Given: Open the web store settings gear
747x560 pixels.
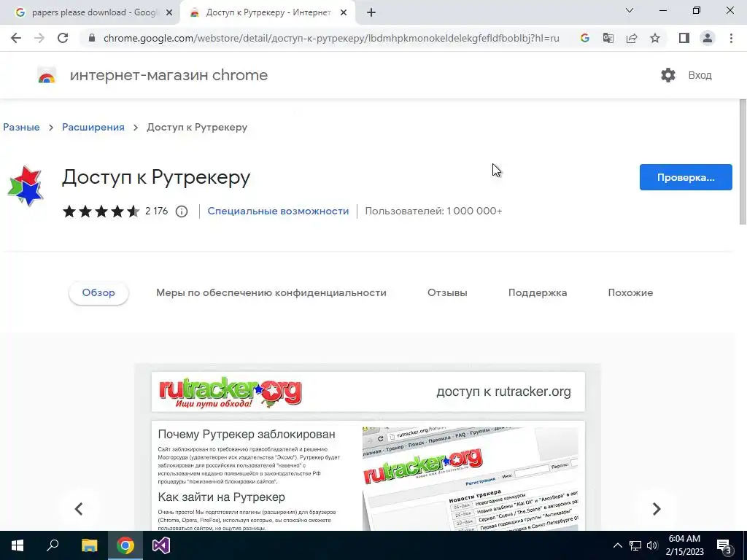Looking at the screenshot, I should (668, 75).
